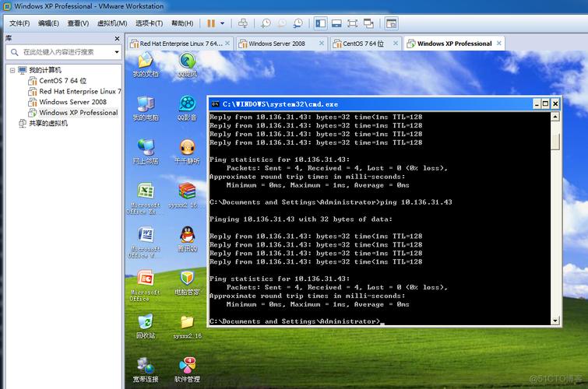Click the 腾讯QQ penguin desktop icon
This screenshot has height=389, width=588.
187,239
